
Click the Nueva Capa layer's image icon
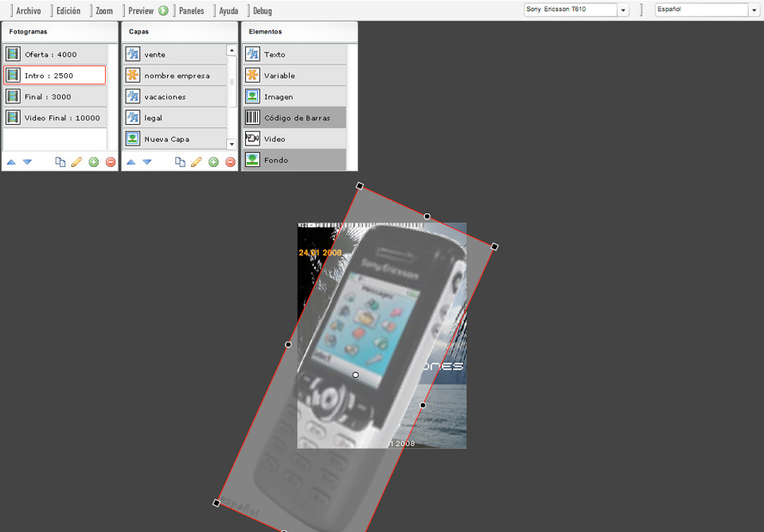[133, 138]
